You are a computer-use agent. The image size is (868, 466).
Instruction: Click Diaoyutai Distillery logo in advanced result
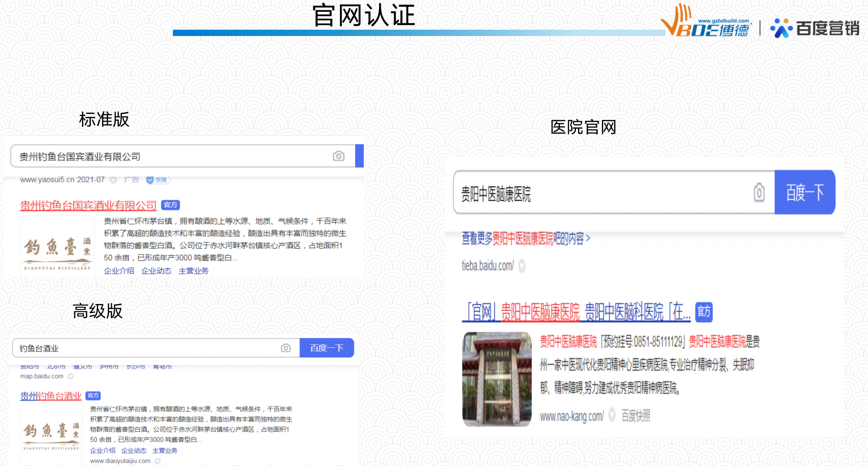[51, 435]
